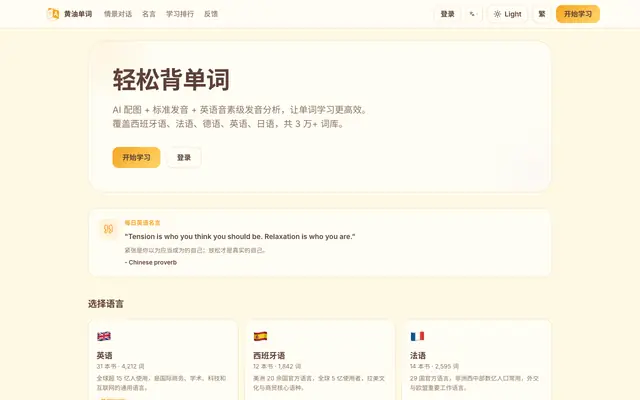Click "12 本书 · 1,842 词" under 西班牙语
Viewport: 640px width, 400px height.
[277, 367]
